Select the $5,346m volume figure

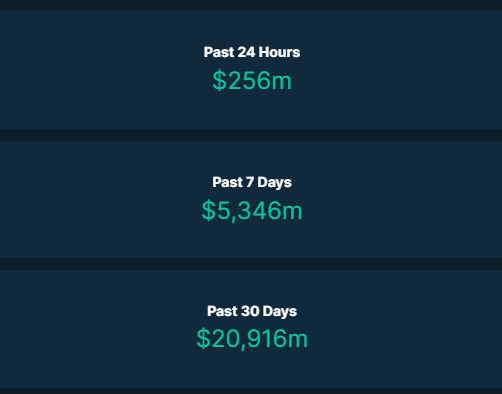pos(252,210)
